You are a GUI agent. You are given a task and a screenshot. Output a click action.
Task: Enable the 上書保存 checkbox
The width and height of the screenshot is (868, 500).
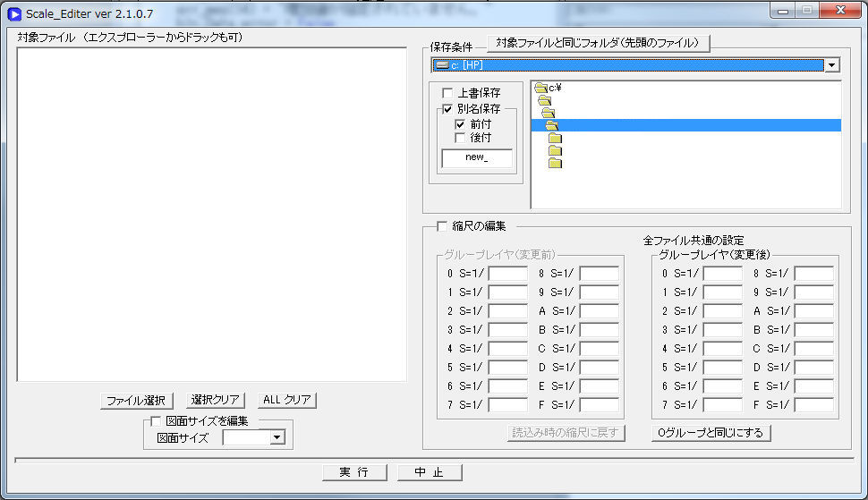point(448,93)
